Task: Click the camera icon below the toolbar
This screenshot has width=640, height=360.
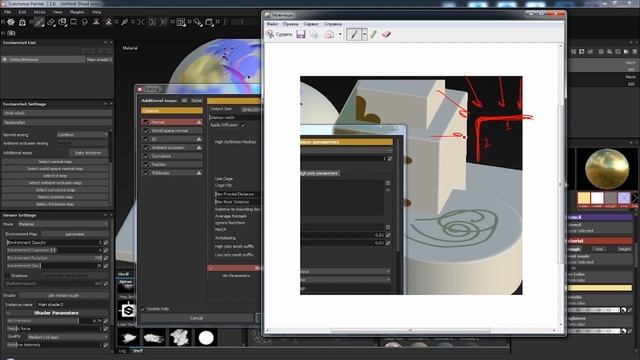Action: 11,33
